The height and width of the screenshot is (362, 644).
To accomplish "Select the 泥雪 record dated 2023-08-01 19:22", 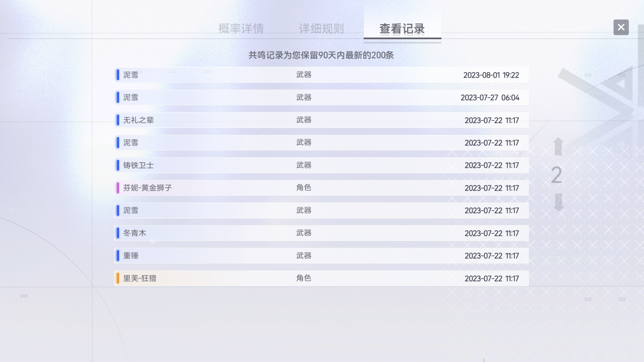I will coord(322,75).
